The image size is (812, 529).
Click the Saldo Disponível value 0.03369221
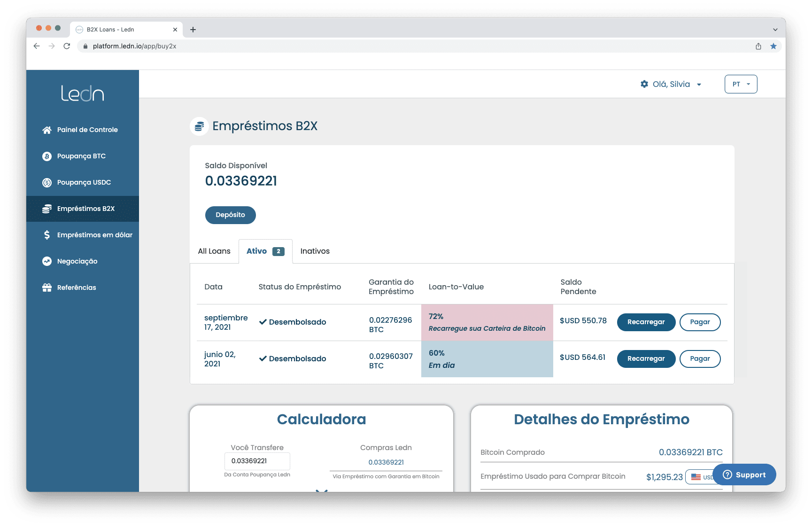(x=241, y=181)
